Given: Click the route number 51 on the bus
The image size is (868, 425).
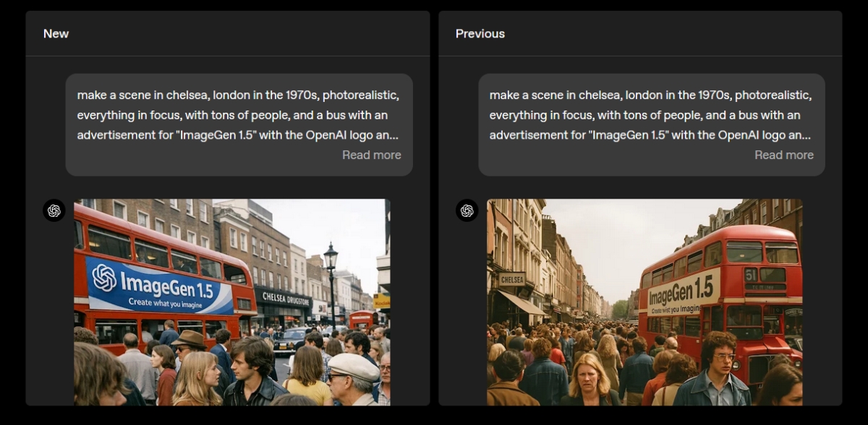Looking at the screenshot, I should 751,275.
